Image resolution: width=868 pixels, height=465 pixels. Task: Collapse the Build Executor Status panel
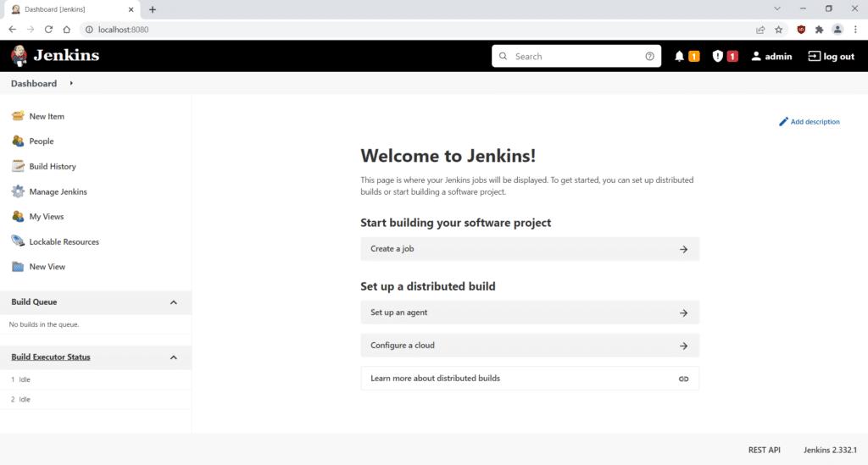coord(173,357)
